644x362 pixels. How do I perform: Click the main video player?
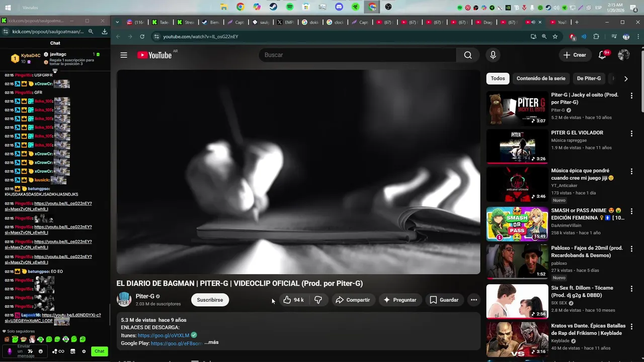298,172
